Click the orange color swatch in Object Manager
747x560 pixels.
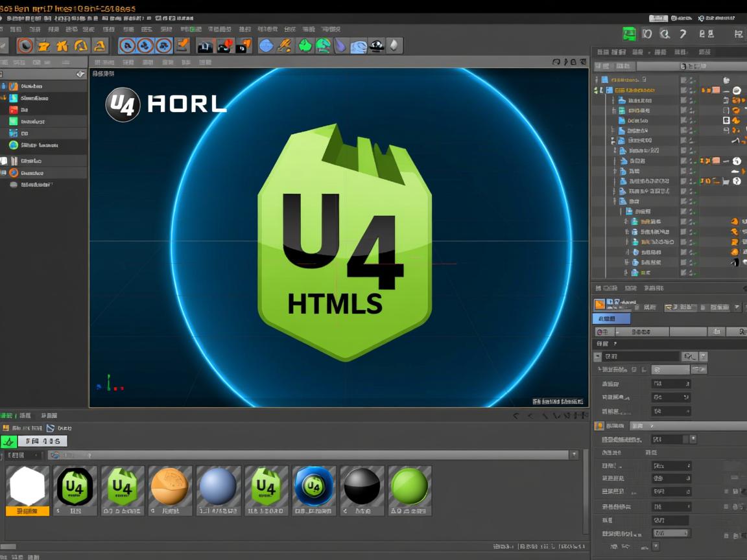(x=717, y=90)
